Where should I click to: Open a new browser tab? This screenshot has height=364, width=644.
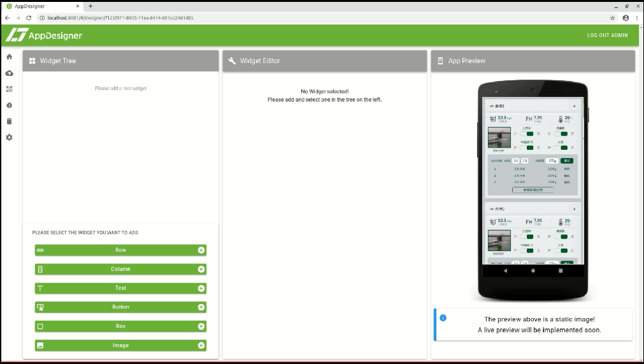(x=90, y=6)
